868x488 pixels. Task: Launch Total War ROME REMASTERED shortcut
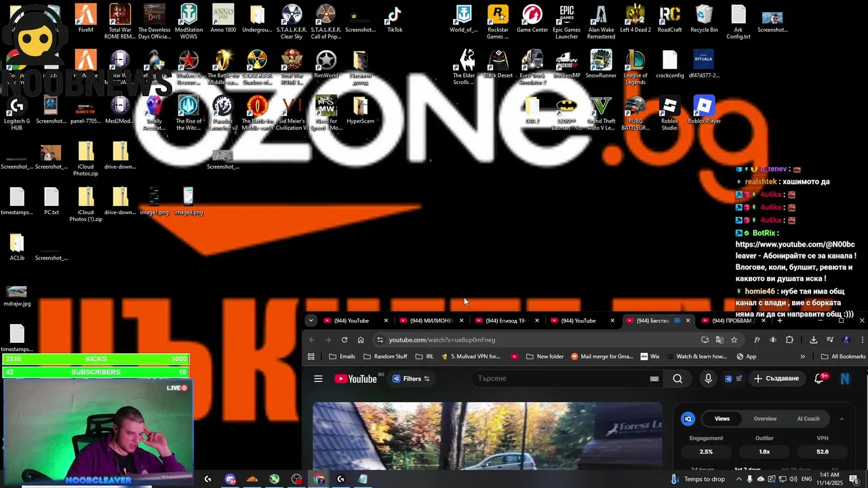[x=120, y=22]
